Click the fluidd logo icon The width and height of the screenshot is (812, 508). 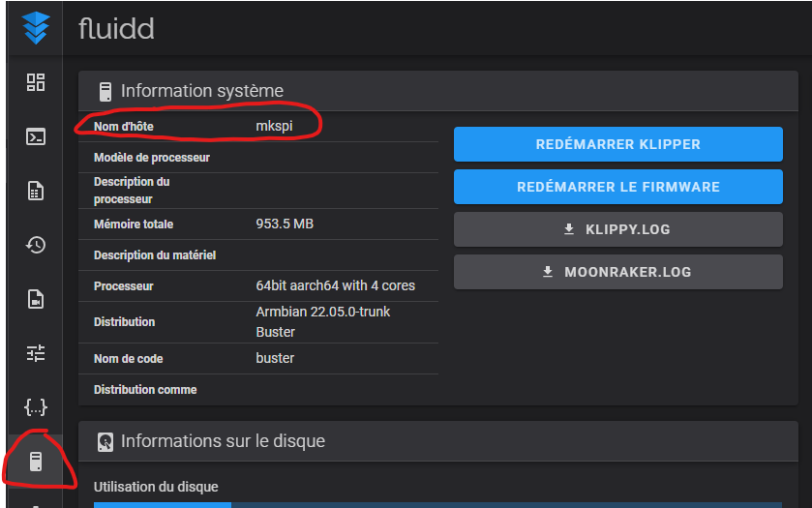point(36,27)
